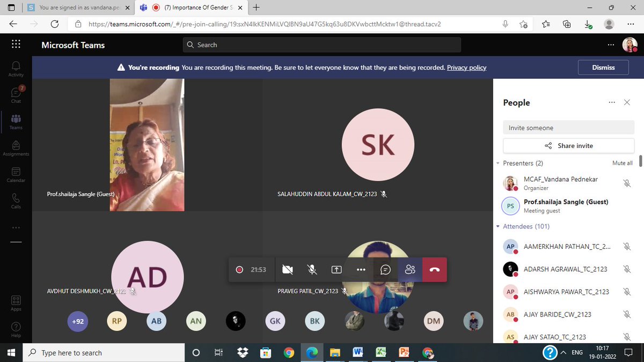This screenshot has height=362, width=644.
Task: Open Excel from the Windows taskbar
Action: coord(381,352)
